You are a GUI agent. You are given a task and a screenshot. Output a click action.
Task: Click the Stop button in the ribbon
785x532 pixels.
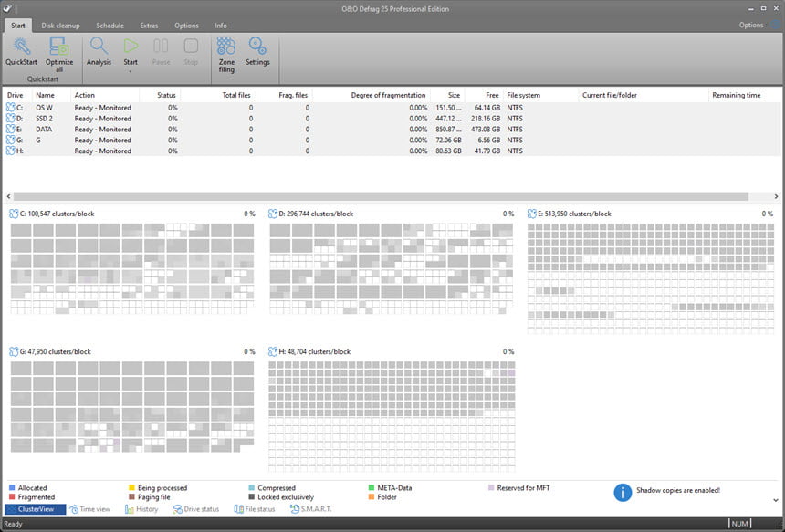click(191, 51)
